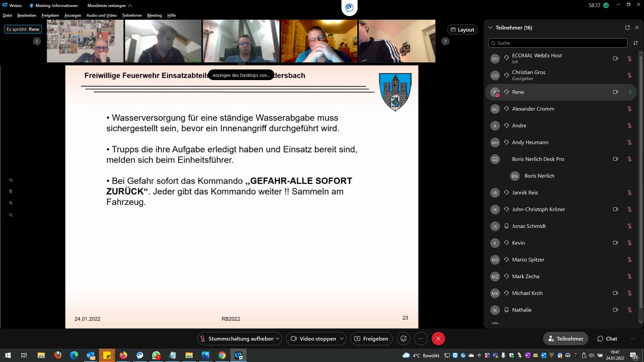Screen dimensions: 644x362
Task: Click Freigeben share button in control bar
Action: point(371,339)
